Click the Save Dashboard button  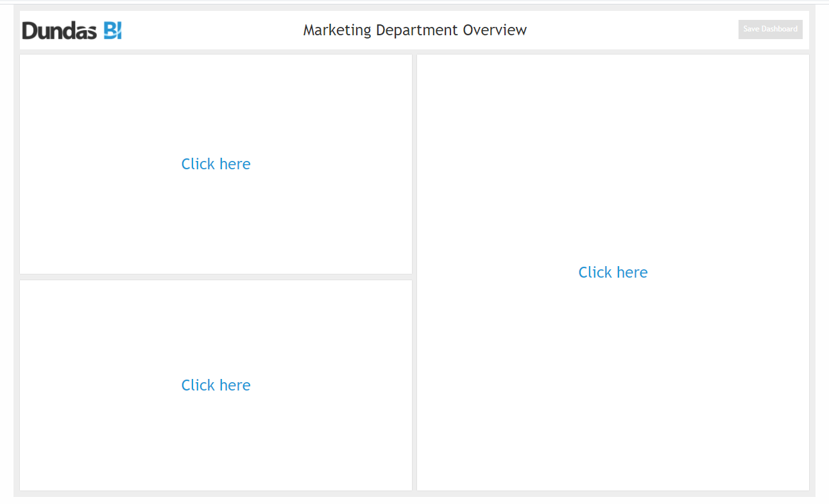coord(770,29)
